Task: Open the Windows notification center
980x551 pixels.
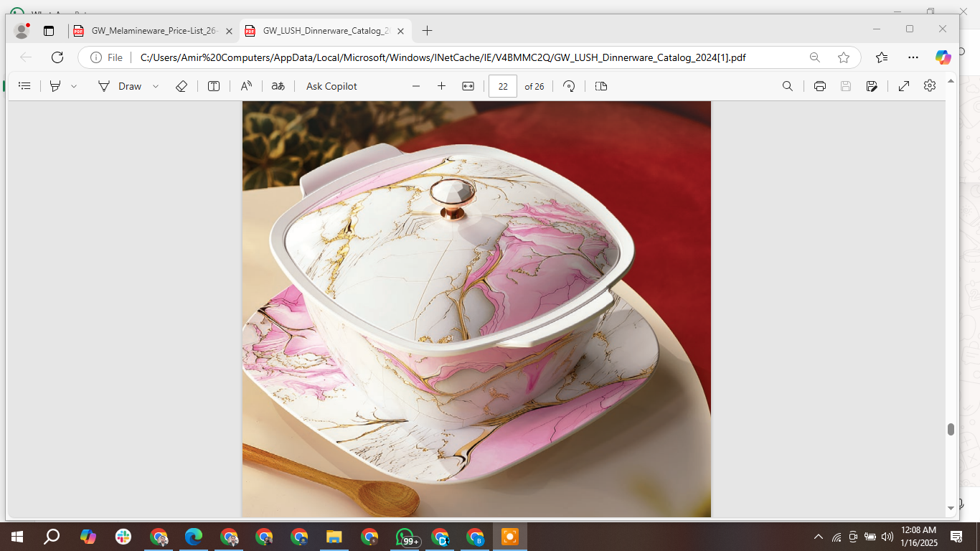Action: tap(956, 537)
